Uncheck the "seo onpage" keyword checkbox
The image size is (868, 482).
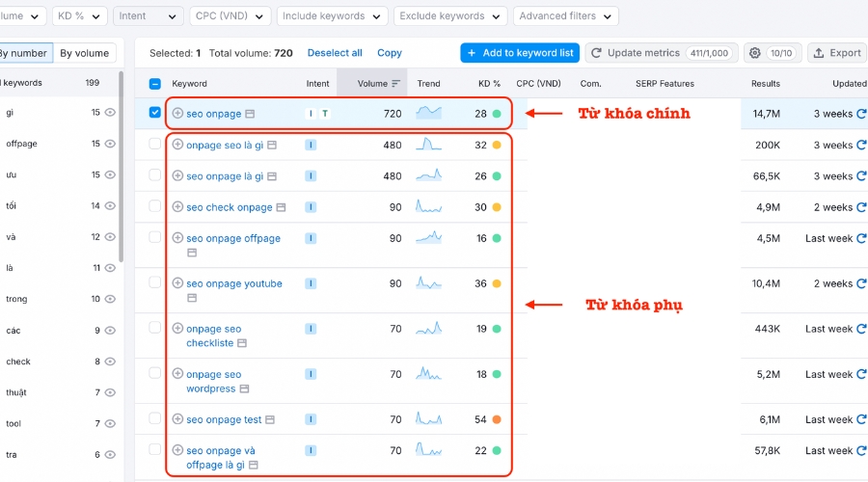coord(155,114)
